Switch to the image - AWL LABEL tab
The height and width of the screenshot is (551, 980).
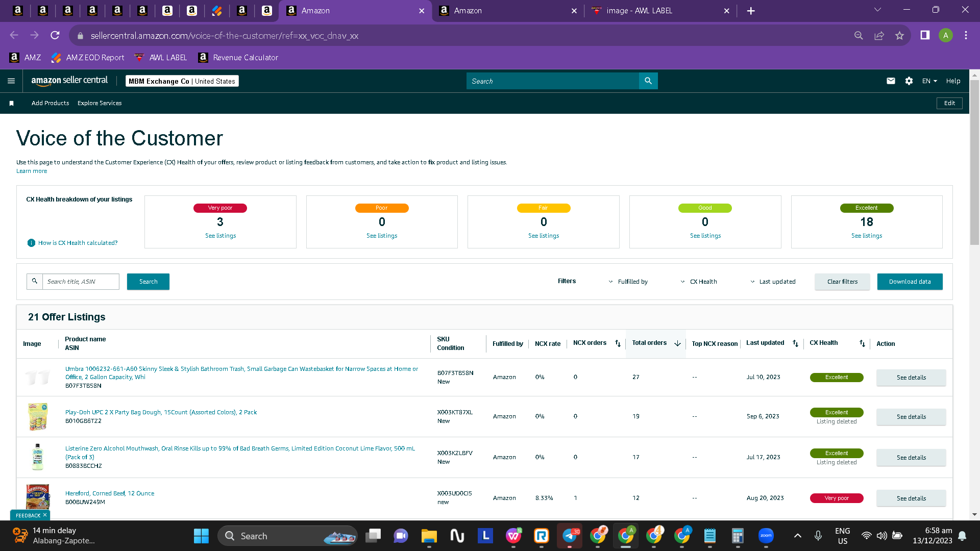point(660,11)
